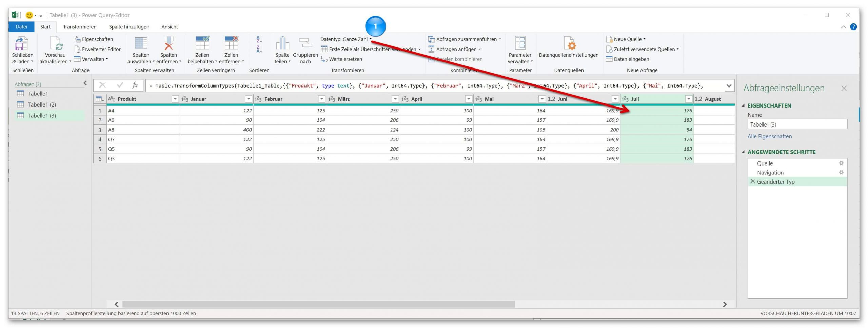Viewport: 868px width, 328px height.
Task: Click Werte ersetzen
Action: pos(341,59)
